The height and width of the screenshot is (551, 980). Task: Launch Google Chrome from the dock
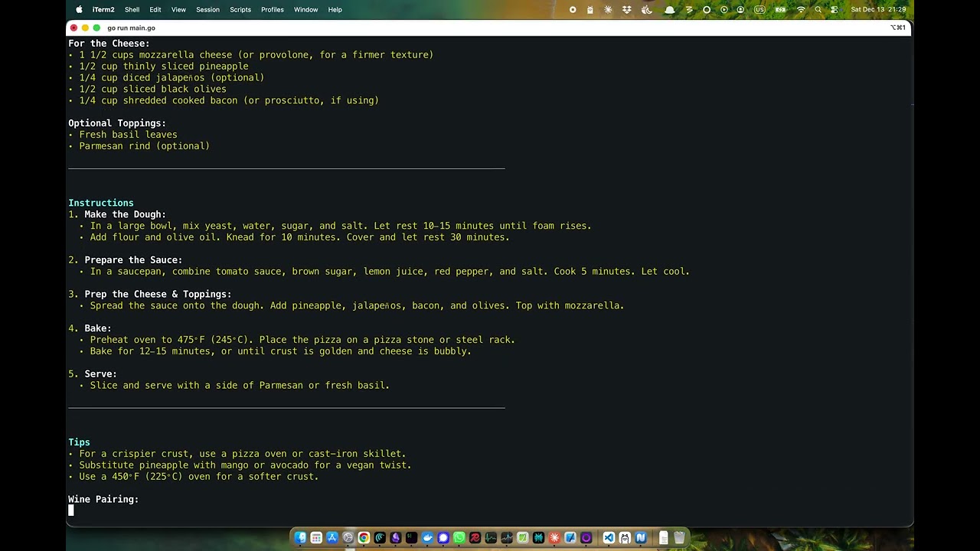(x=364, y=538)
